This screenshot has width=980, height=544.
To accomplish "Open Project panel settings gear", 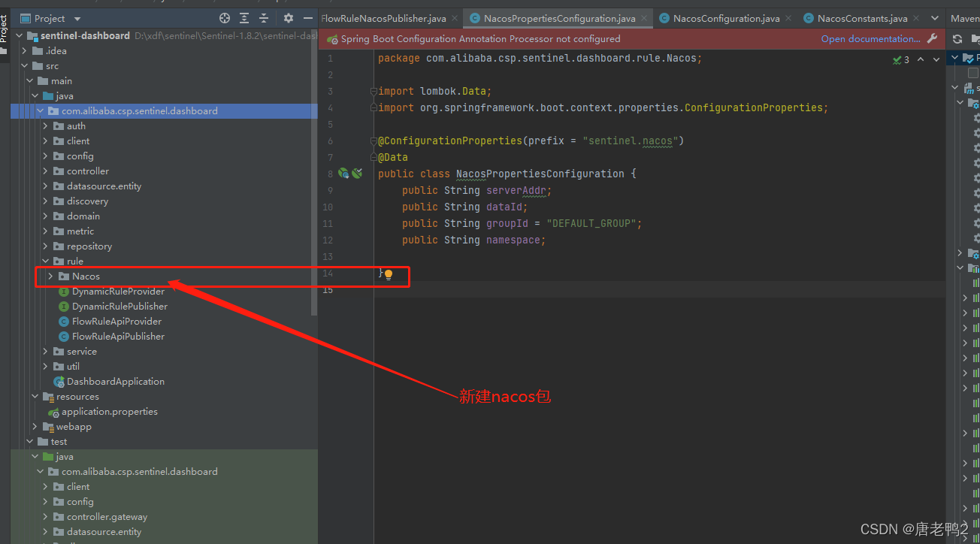I will 288,18.
